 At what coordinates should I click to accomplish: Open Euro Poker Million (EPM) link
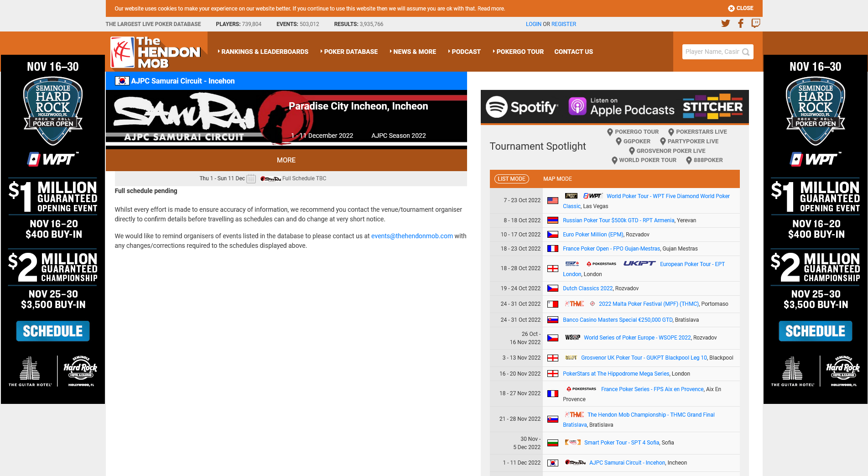(x=593, y=235)
